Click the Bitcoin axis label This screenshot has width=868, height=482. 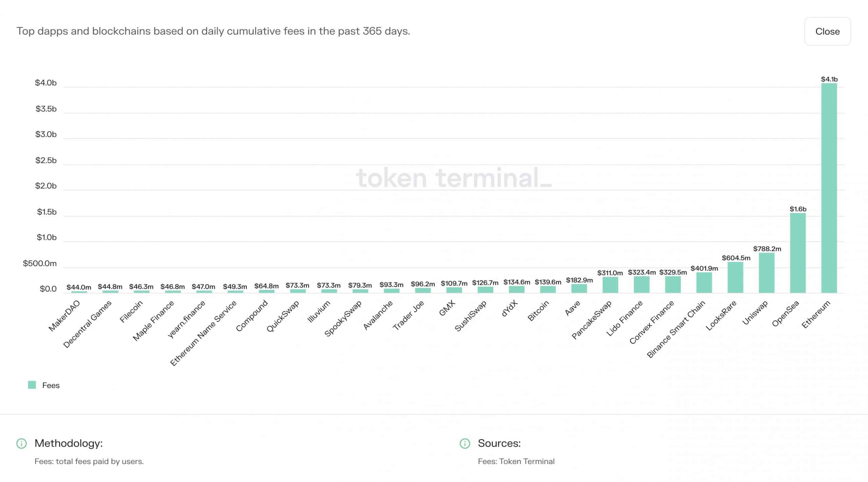pos(538,311)
